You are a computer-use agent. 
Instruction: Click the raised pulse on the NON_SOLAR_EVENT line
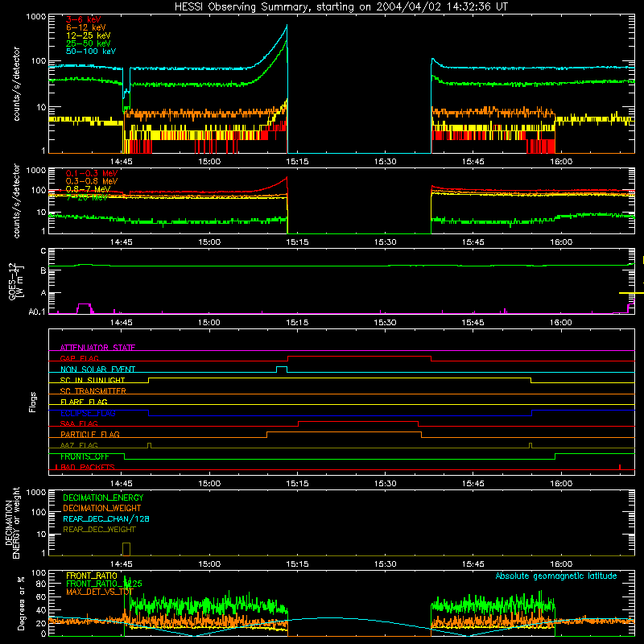[x=282, y=369]
